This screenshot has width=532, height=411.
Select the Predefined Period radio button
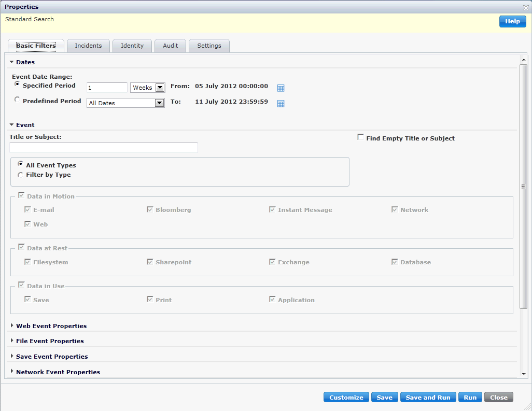coord(18,100)
